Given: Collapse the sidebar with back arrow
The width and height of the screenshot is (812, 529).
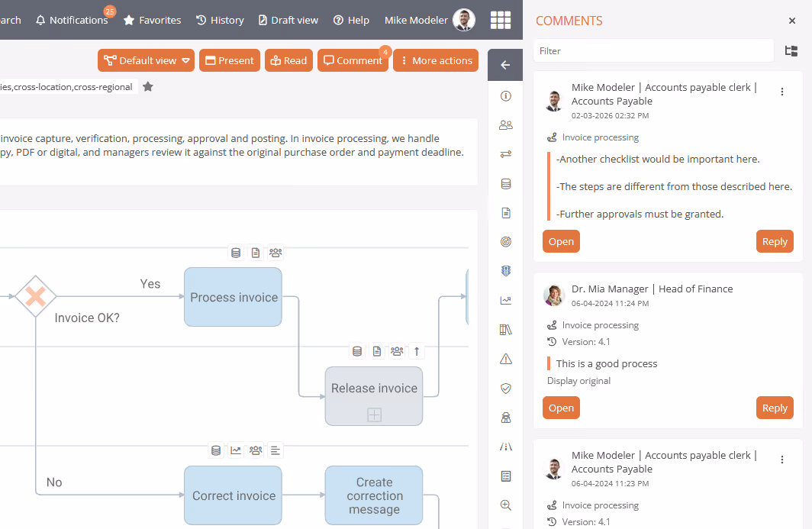Looking at the screenshot, I should [x=505, y=66].
